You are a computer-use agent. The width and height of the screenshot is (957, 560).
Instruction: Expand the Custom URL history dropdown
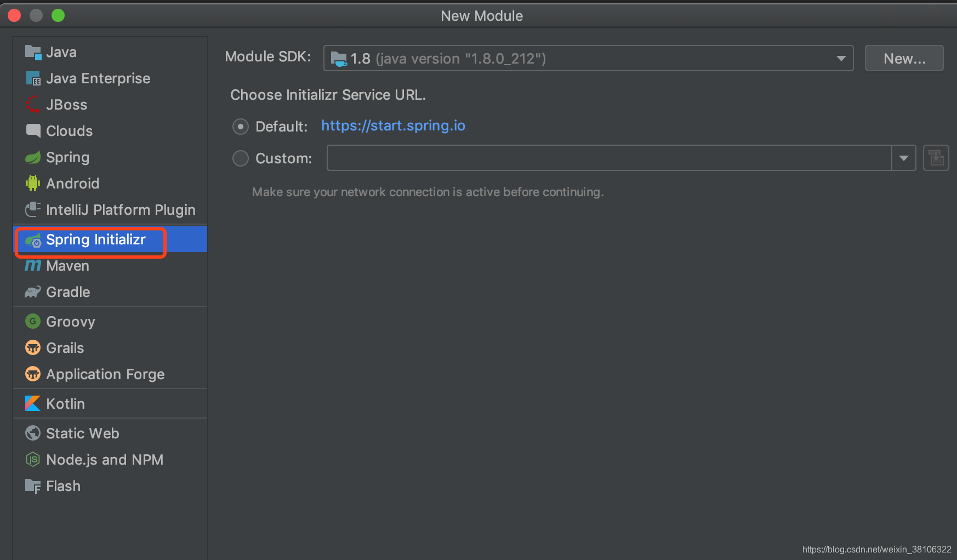(904, 158)
